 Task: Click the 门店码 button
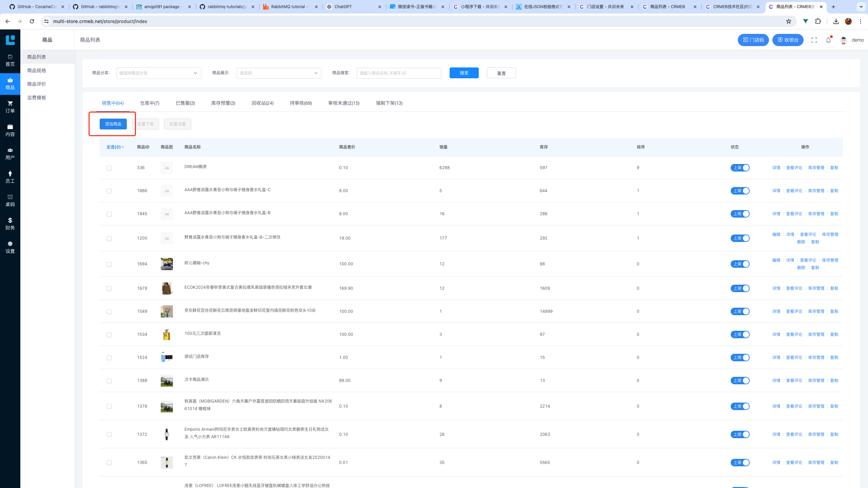coord(753,40)
